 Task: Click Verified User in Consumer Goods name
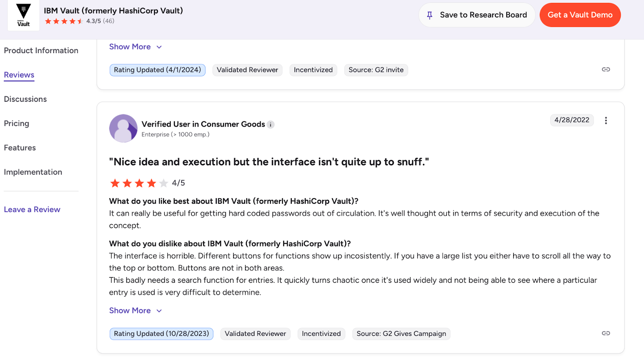pos(203,124)
